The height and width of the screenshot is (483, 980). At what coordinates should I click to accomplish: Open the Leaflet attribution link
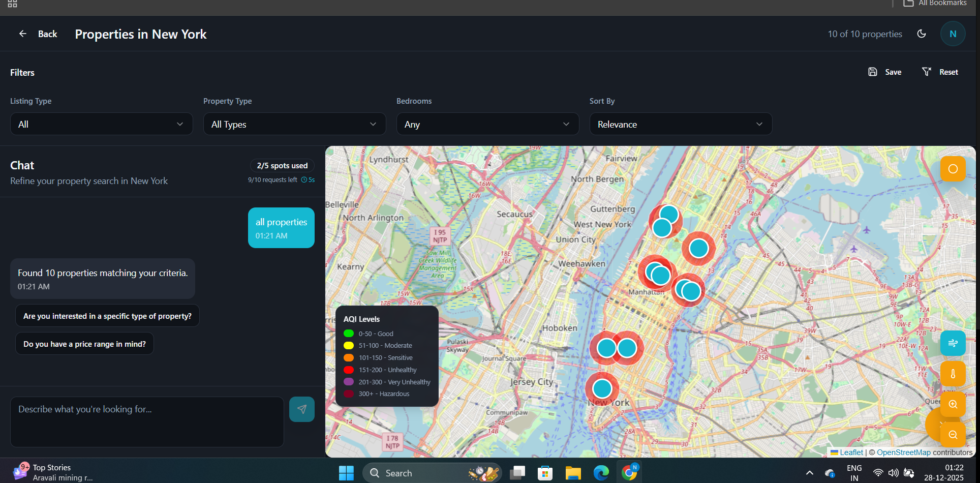pos(851,452)
